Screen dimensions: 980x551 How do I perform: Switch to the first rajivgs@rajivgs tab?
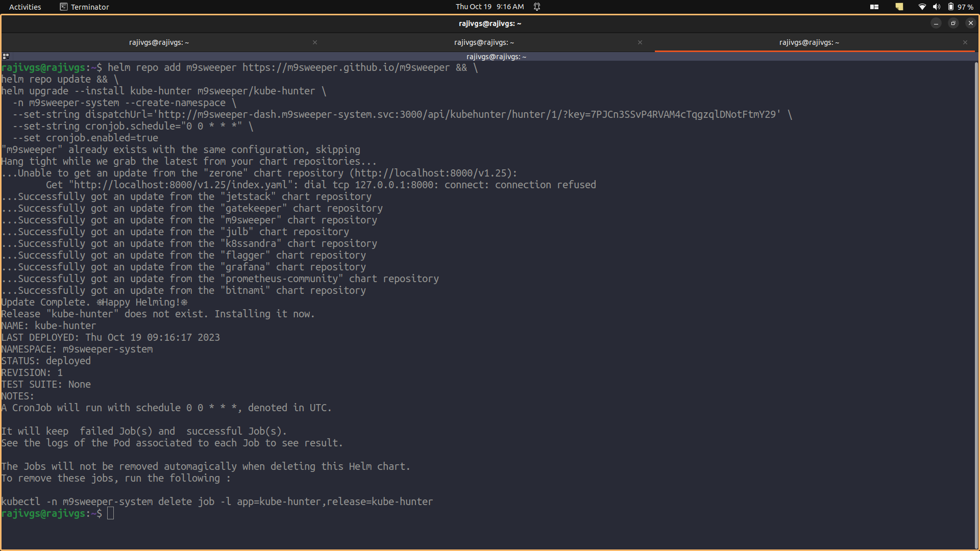[x=159, y=42]
